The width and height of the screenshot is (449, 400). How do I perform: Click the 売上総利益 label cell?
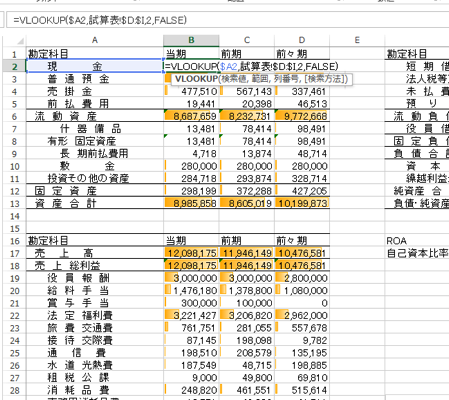pyautogui.click(x=95, y=266)
